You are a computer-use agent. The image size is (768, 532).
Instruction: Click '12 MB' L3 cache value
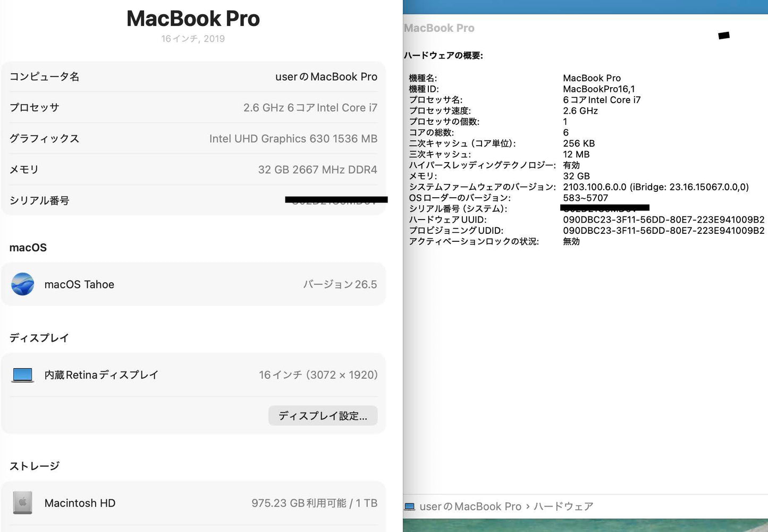point(576,154)
